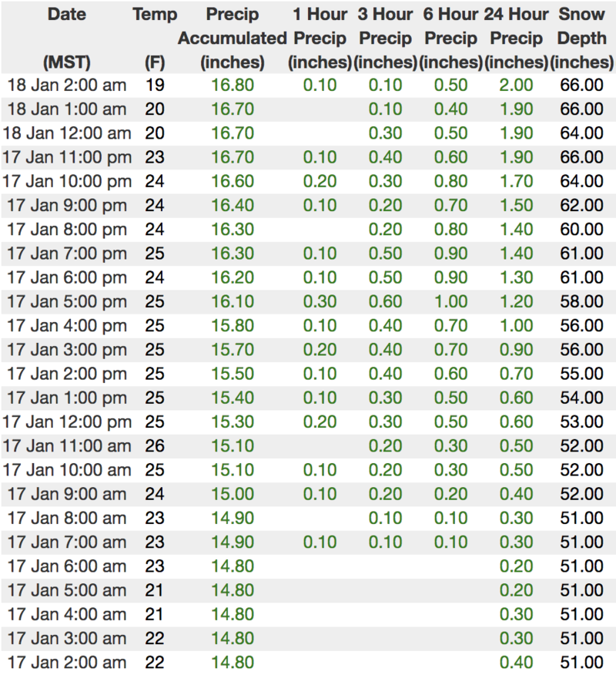Viewport: 616px width, 675px height.
Task: Select temperature 26 in 11:00 am row
Action: click(154, 446)
